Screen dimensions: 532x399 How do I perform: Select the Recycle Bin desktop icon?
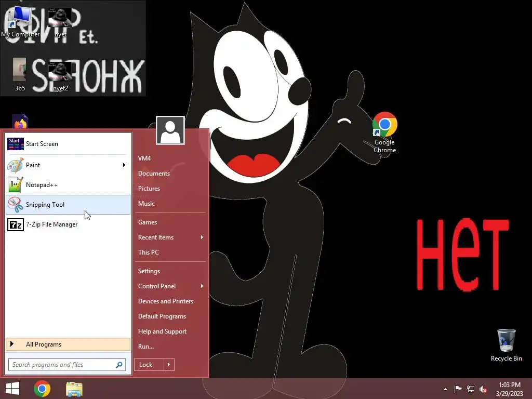pyautogui.click(x=506, y=345)
